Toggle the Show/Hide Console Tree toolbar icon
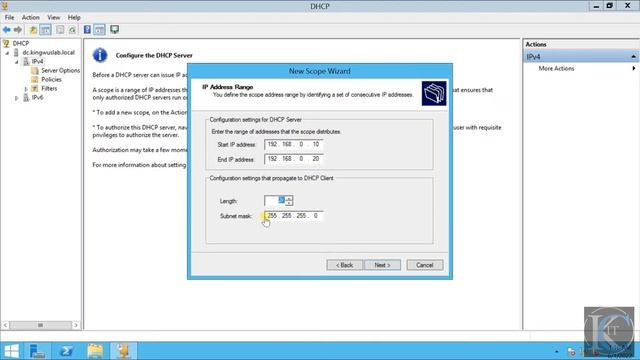The image size is (640, 360). click(45, 30)
